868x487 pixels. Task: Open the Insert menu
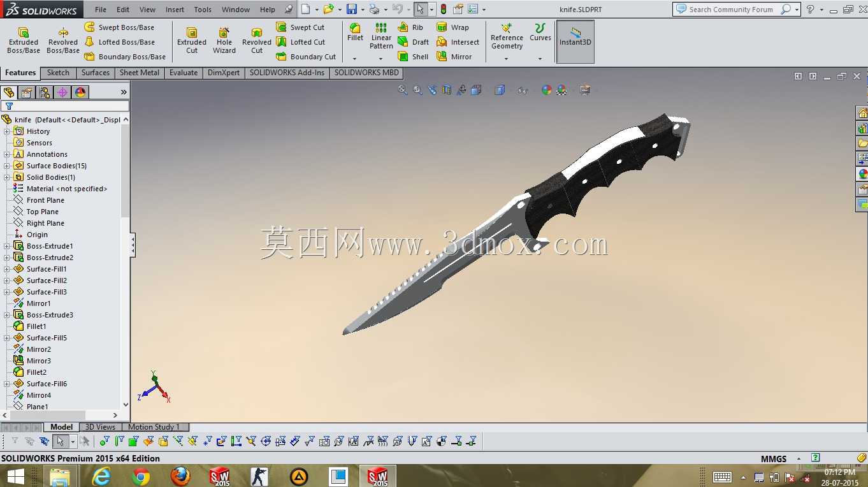click(175, 10)
